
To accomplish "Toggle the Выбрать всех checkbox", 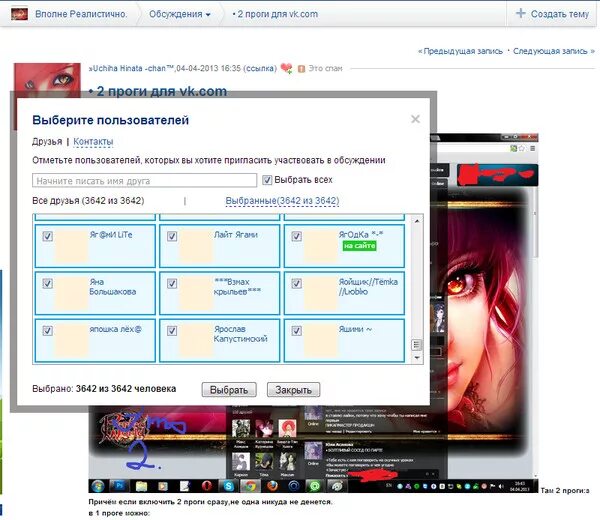I will click(x=267, y=180).
